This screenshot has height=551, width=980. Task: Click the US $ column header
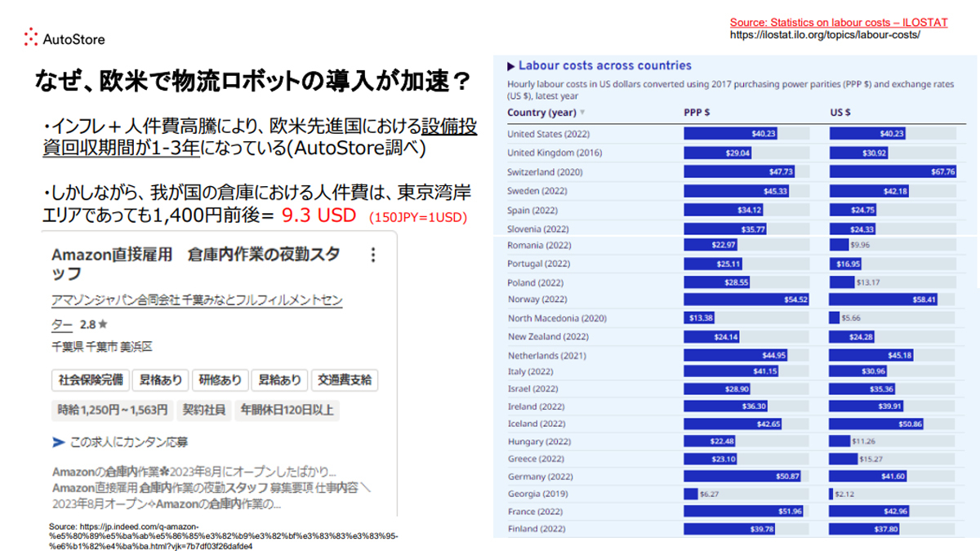[x=840, y=113]
